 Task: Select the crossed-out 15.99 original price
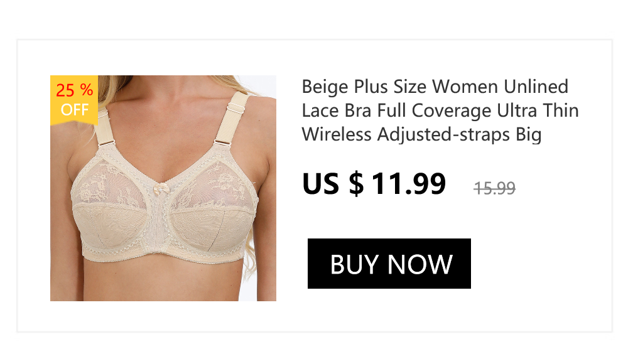[494, 188]
